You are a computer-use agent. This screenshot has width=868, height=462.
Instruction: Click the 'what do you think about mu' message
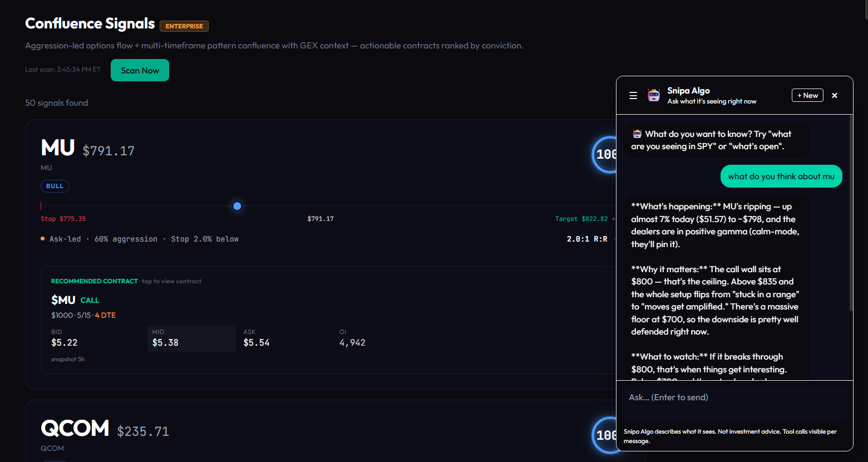tap(781, 176)
